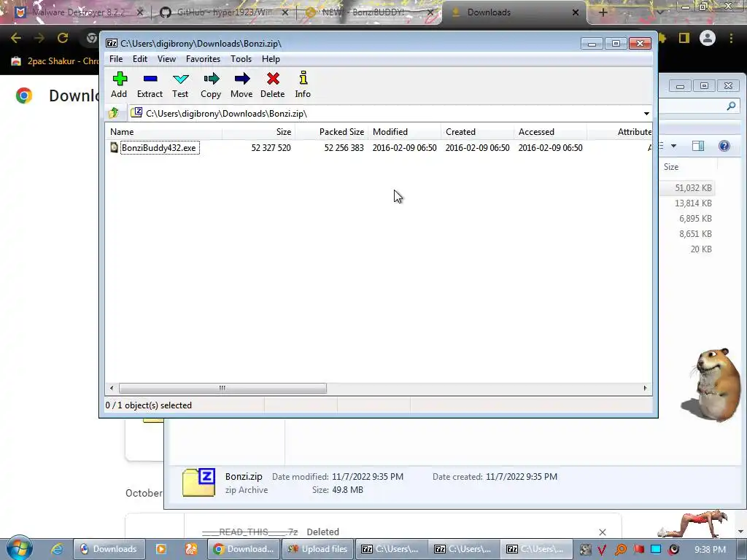The image size is (747, 560).
Task: Open the File menu in 7-Zip
Action: [116, 59]
